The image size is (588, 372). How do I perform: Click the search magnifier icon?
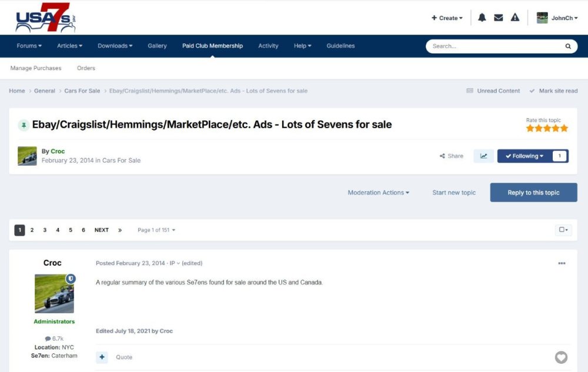(568, 46)
